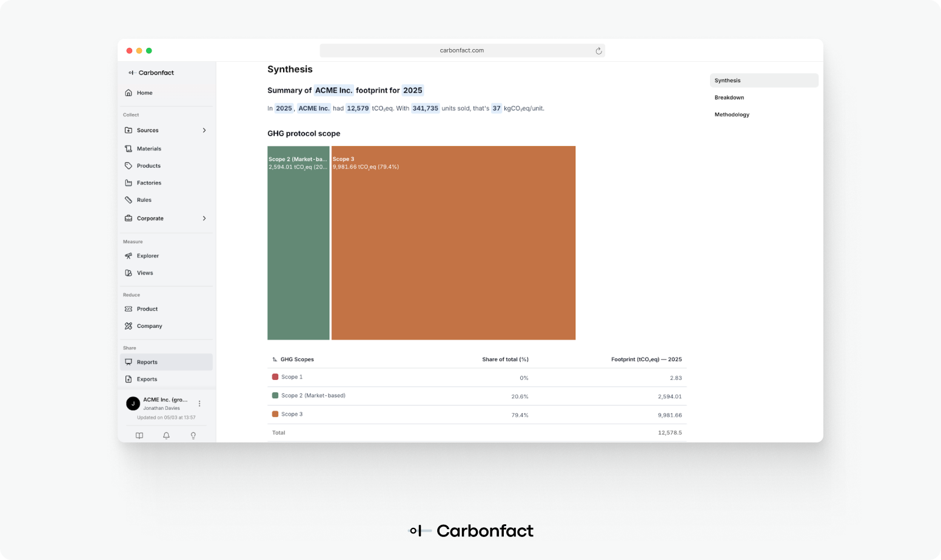Image resolution: width=941 pixels, height=560 pixels.
Task: Click the Scope 3 row label in table
Action: (292, 415)
